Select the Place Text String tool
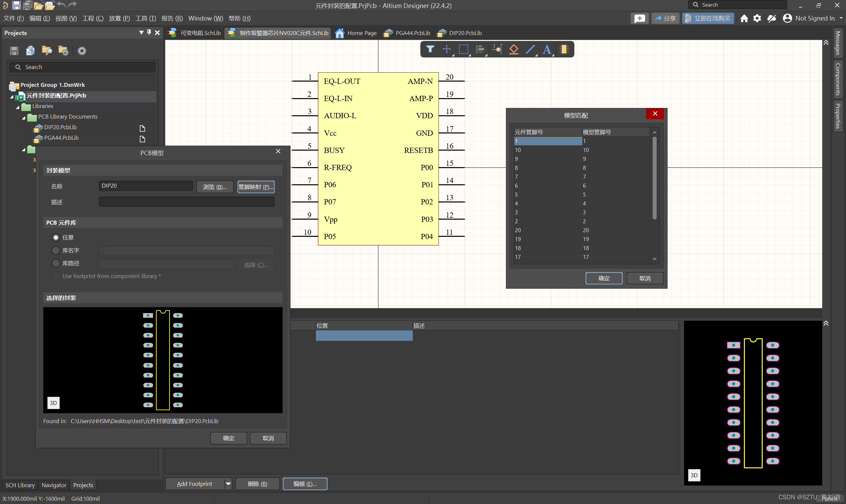Screen dimensions: 846x504 click(547, 49)
